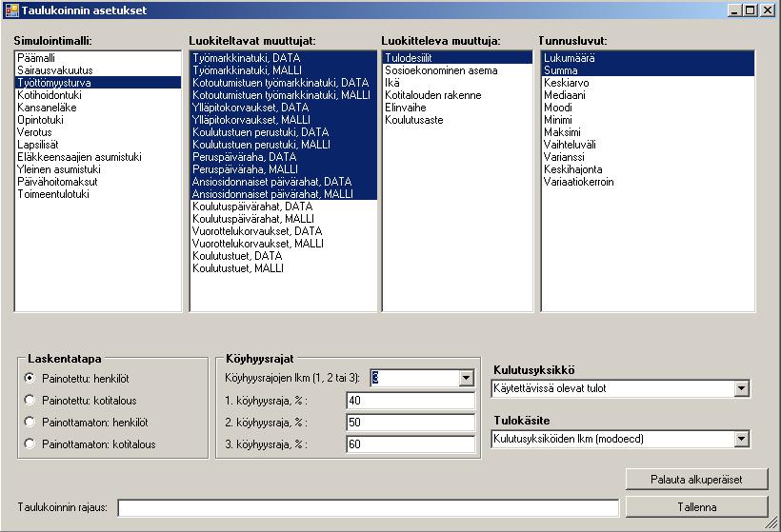781x532 pixels.
Task: Select Keskiarvo in Tunnusluvut list
Action: click(x=648, y=83)
